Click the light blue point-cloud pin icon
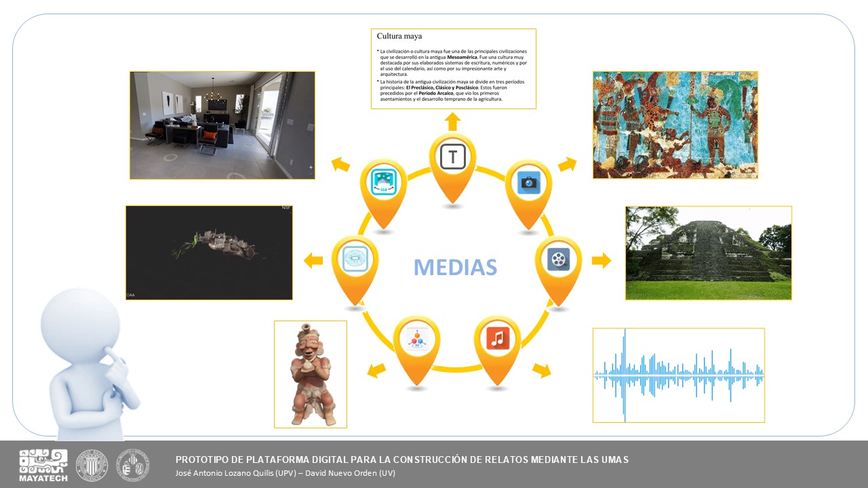This screenshot has height=488, width=868. click(x=355, y=259)
